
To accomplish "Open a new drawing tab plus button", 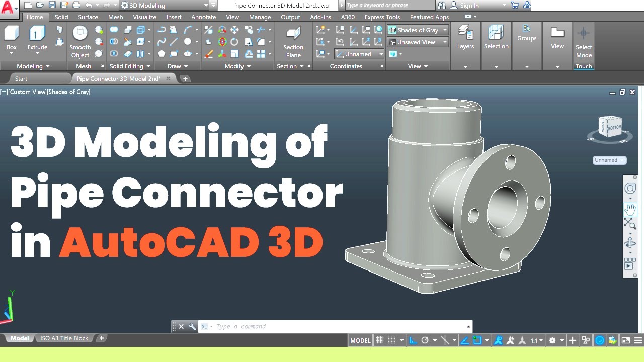I will [x=185, y=78].
